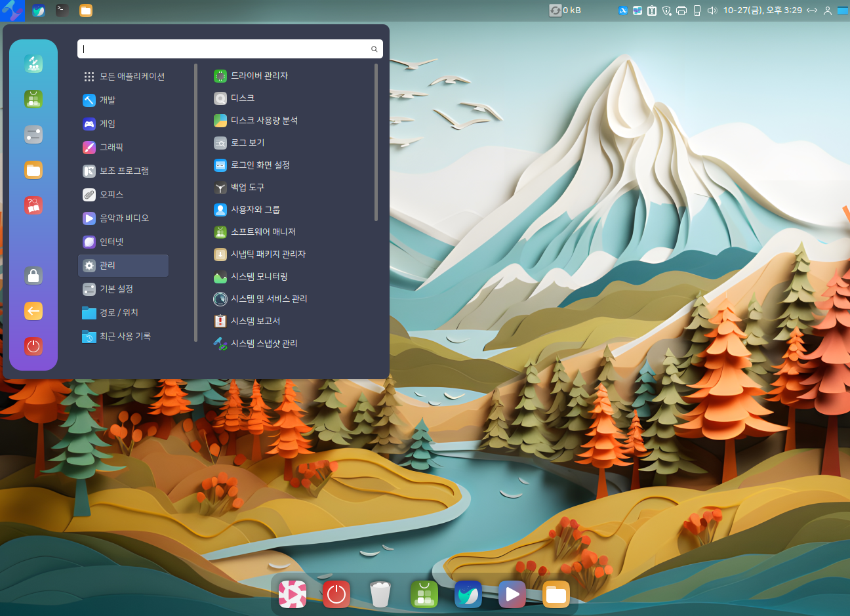Open Users and Groups (사용자와 그룹)
Image resolution: width=850 pixels, height=616 pixels.
(255, 210)
